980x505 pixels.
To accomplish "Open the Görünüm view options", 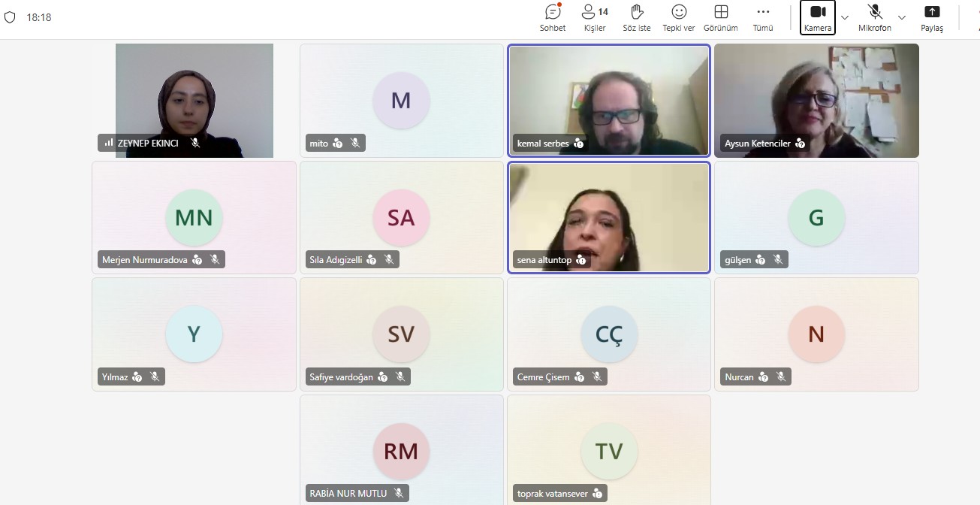I will point(721,17).
